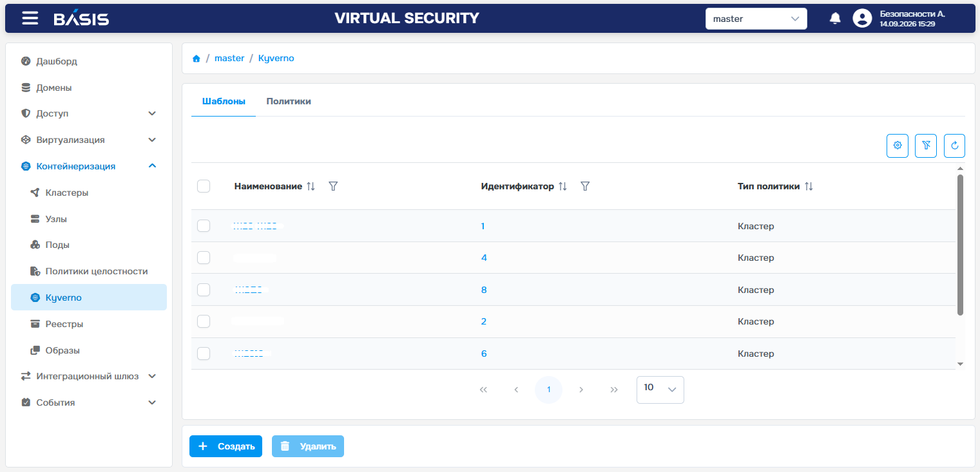Check the row with identifier 8
Viewport: 980px width, 472px height.
coord(204,290)
